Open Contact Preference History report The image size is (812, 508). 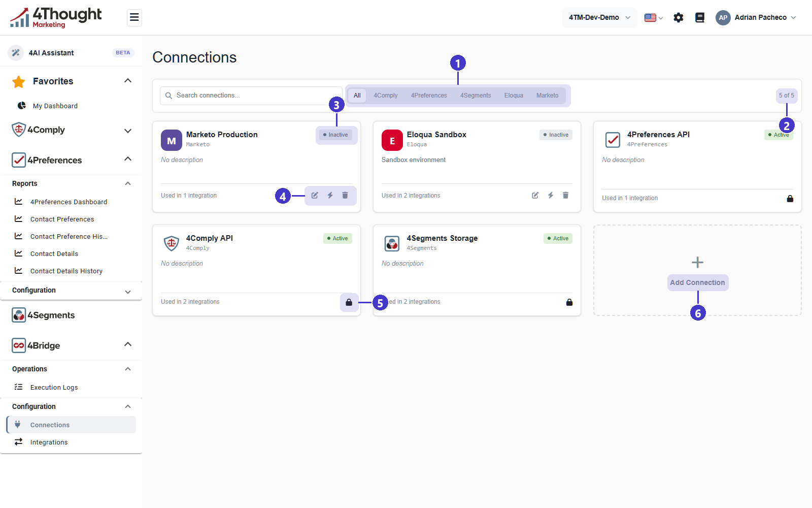click(69, 237)
